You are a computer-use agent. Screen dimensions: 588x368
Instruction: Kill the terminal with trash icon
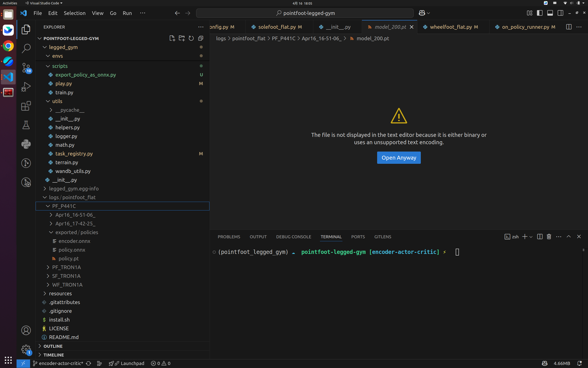tap(549, 236)
